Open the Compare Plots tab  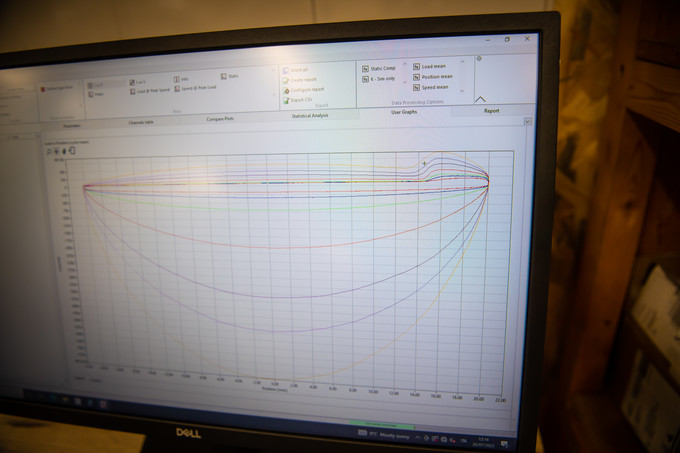point(220,118)
